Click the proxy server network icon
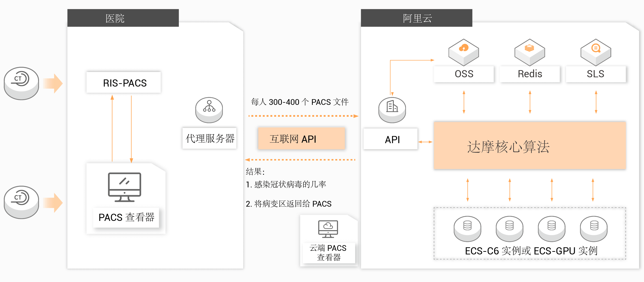This screenshot has height=282, width=644. pos(209,110)
